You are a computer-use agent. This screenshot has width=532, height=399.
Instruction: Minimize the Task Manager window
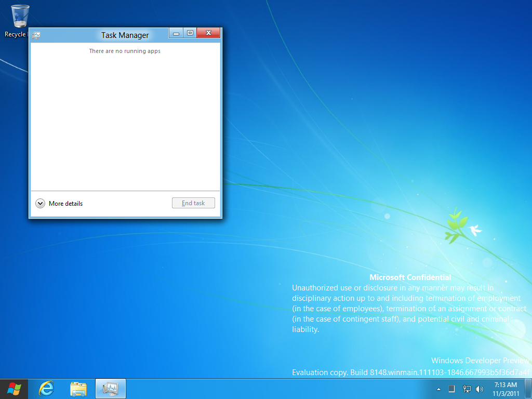click(176, 33)
